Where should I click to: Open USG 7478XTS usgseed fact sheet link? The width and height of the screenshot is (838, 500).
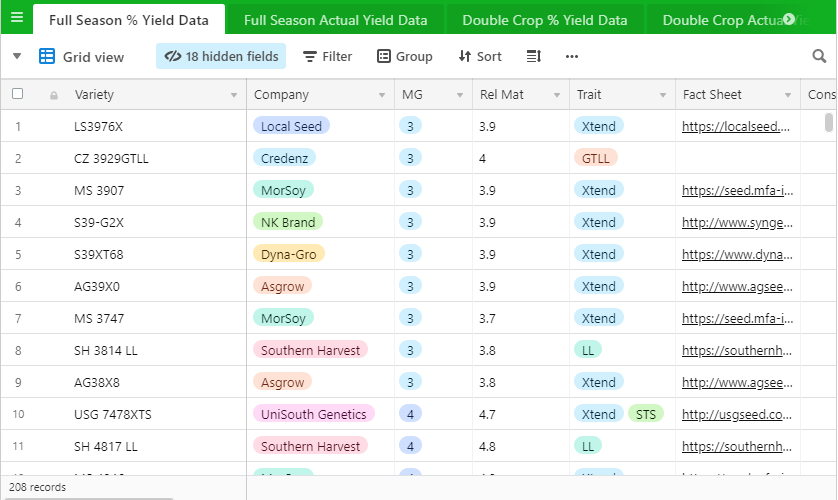coord(738,415)
